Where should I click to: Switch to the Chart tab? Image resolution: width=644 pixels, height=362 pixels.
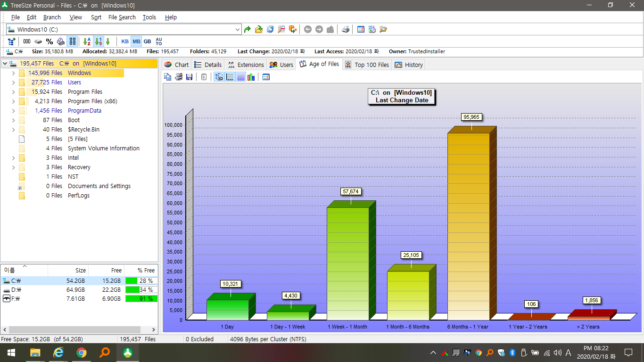coord(176,65)
